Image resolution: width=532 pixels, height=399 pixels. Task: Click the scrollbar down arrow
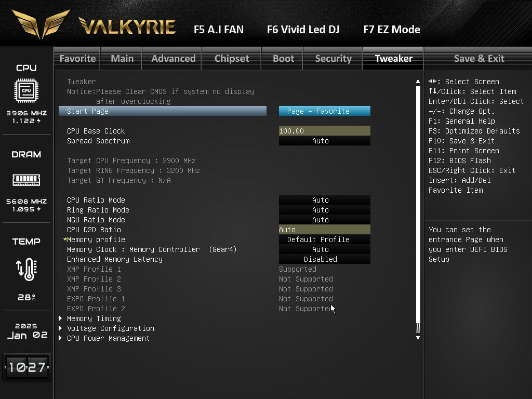pos(418,338)
